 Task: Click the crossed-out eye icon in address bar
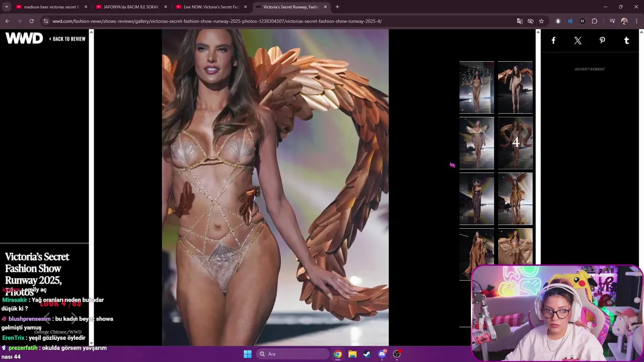[x=530, y=21]
